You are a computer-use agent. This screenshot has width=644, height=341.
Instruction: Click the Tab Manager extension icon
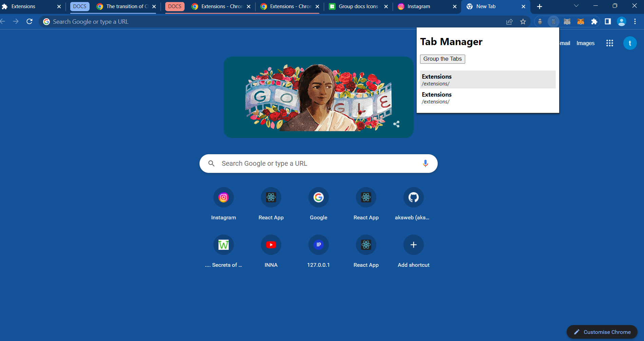click(553, 22)
